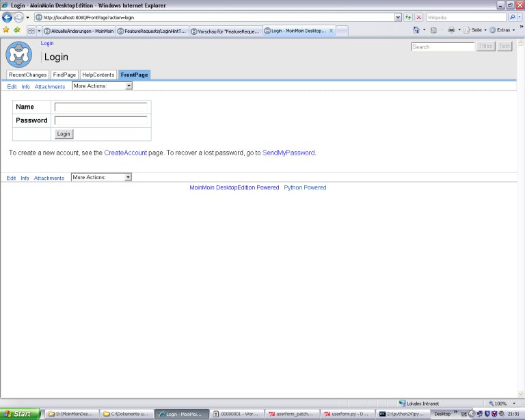525x420 pixels.
Task: Switch to the FeatureRequests/LoginHint browser tab
Action: click(x=151, y=31)
